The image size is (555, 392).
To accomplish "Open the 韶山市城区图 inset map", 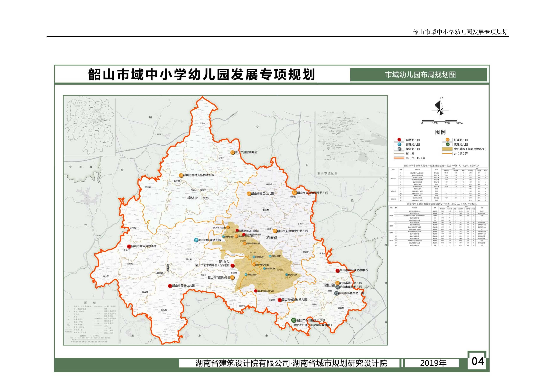I will (351, 144).
